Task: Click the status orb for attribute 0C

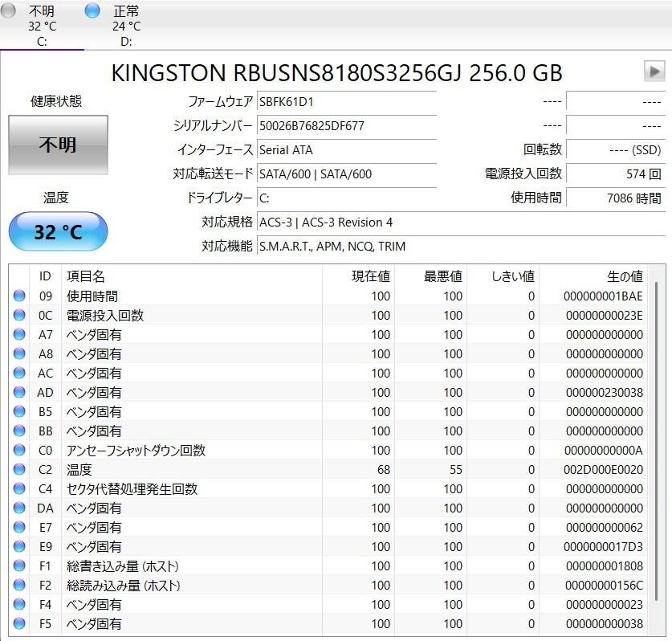Action: (x=19, y=315)
